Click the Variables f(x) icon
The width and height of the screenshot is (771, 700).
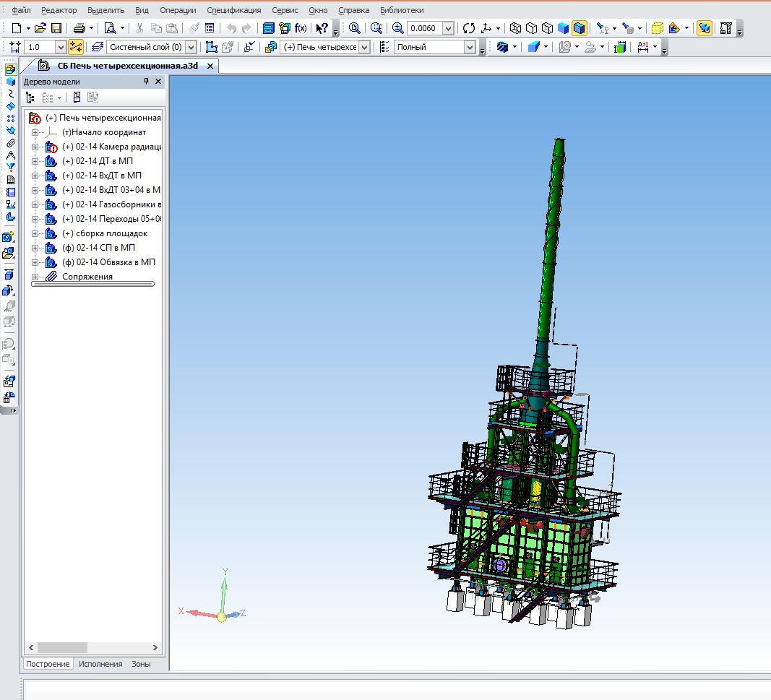pos(301,28)
